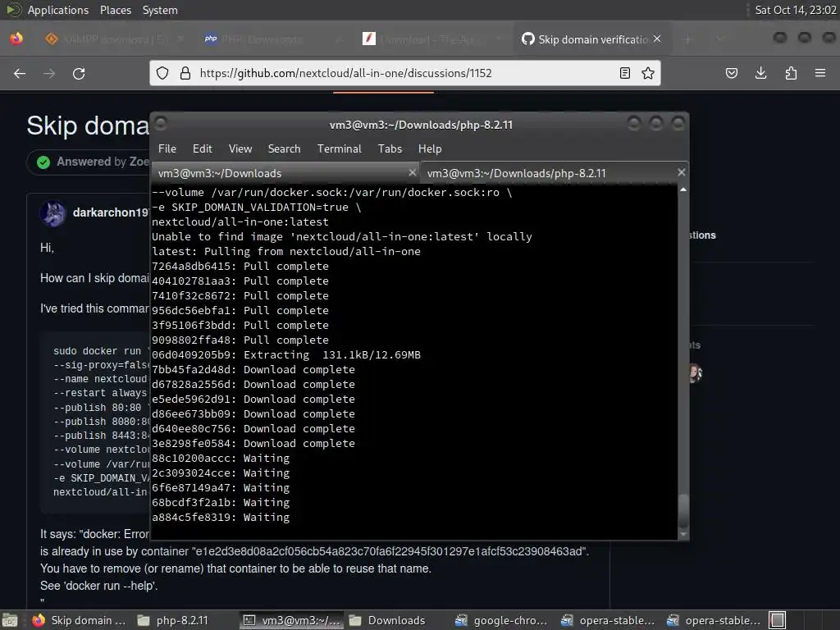The height and width of the screenshot is (630, 840).
Task: Click Firefox logo icon in tab bar
Action: 16,39
